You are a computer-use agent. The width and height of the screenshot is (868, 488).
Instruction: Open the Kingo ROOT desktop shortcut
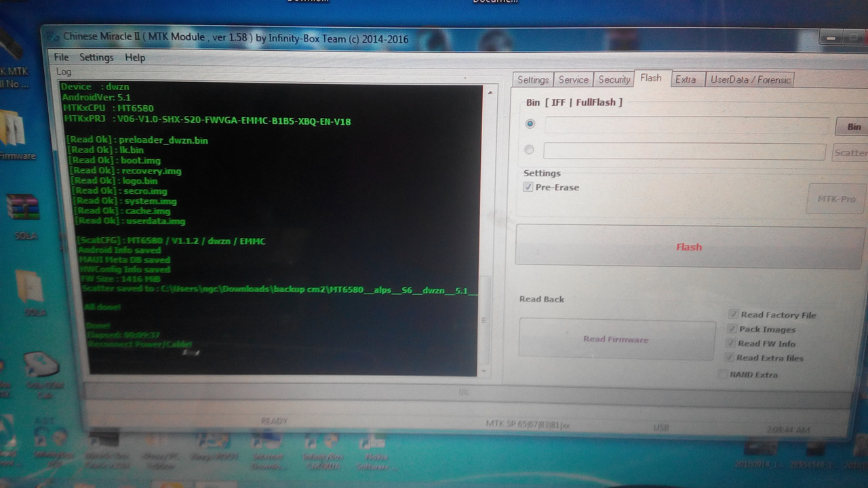216,445
